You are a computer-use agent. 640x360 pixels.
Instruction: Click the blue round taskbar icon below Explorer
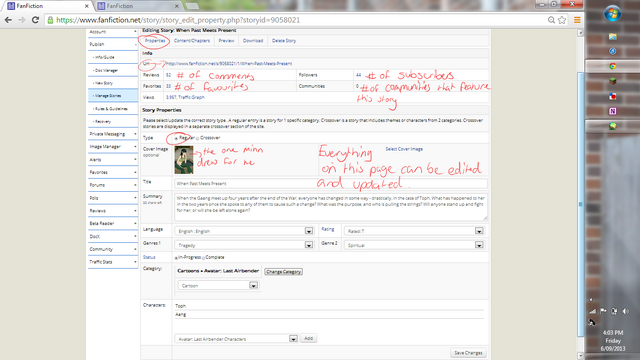tap(613, 51)
